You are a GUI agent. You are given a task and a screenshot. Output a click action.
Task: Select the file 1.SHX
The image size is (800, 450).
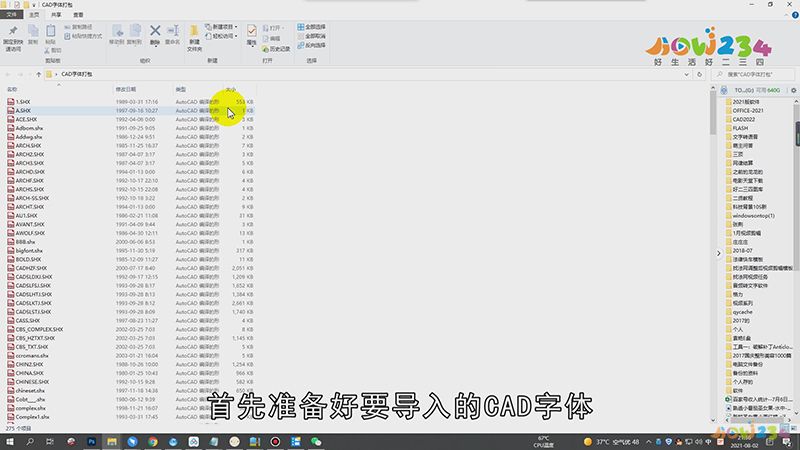[23, 102]
